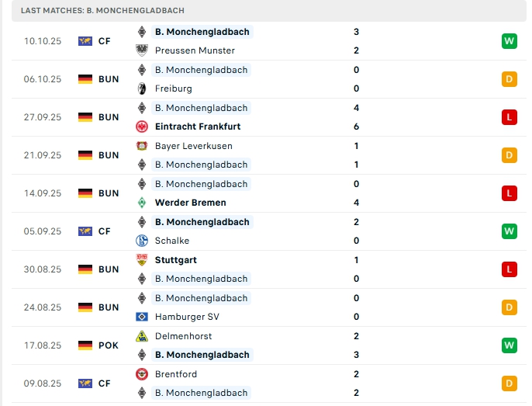Open the Werder Bremen team link
The width and height of the screenshot is (532, 406).
(x=191, y=203)
